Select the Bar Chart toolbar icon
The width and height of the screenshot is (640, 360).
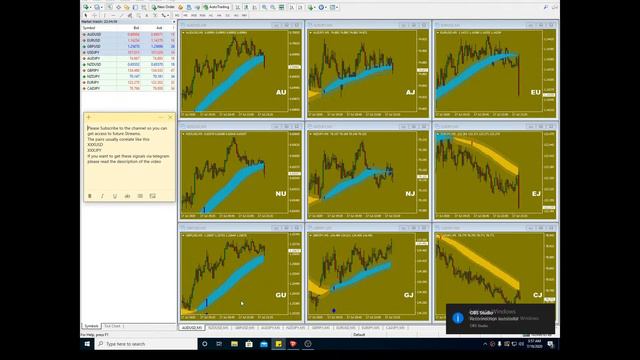238,7
